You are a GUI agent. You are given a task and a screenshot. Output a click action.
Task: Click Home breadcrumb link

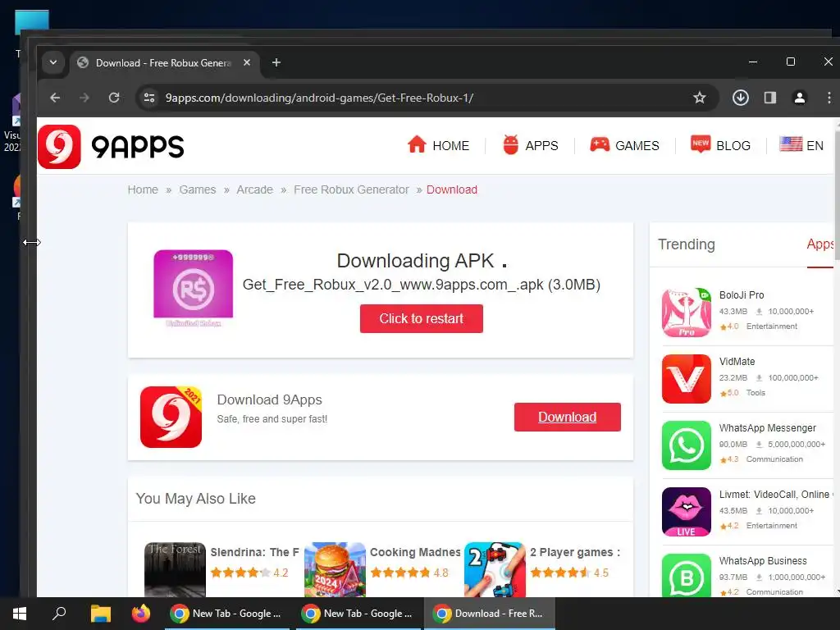pyautogui.click(x=143, y=189)
